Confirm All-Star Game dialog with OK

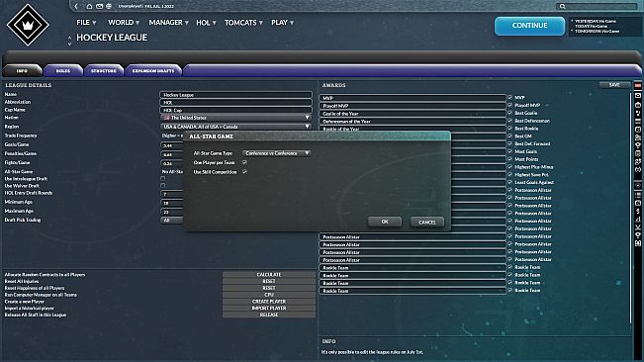click(x=385, y=222)
